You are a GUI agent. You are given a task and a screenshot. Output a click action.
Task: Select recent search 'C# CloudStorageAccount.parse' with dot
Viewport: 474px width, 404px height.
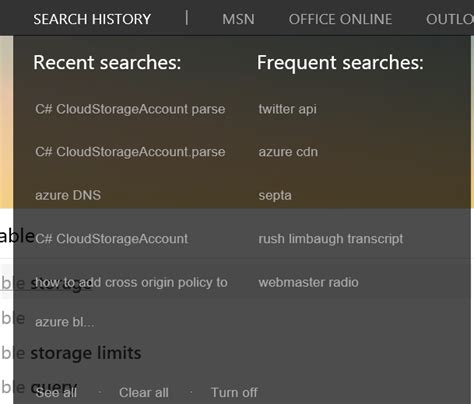click(x=130, y=152)
